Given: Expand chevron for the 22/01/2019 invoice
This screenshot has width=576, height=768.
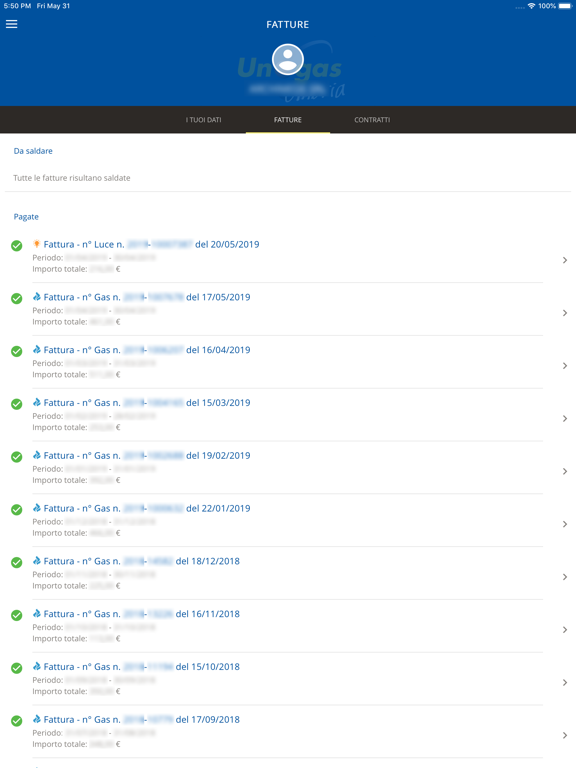Looking at the screenshot, I should [565, 525].
